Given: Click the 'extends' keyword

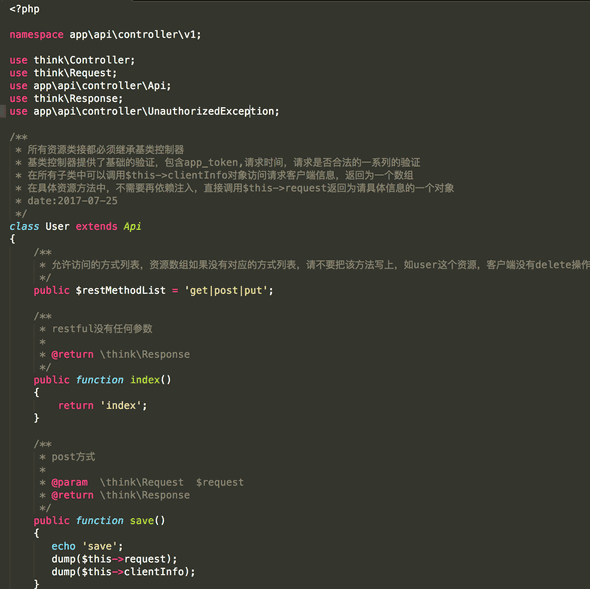Looking at the screenshot, I should tap(96, 227).
